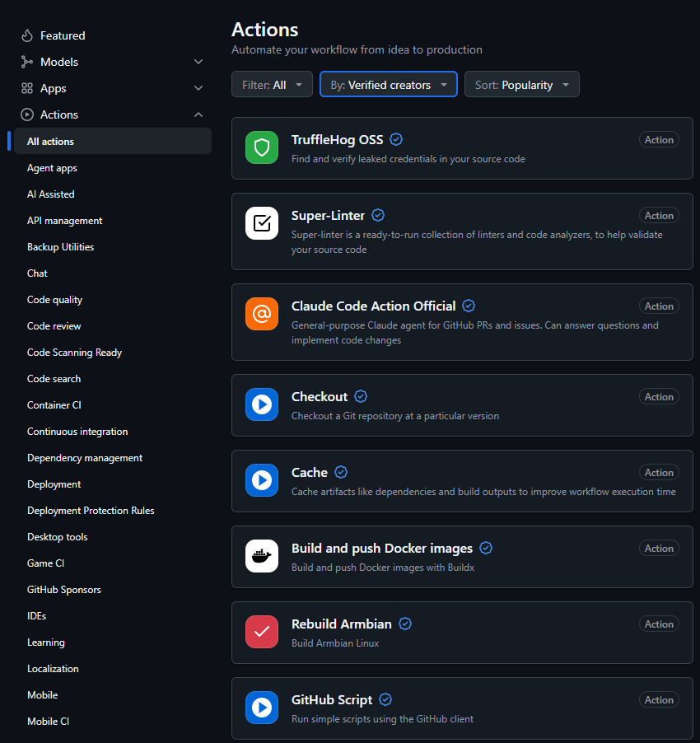This screenshot has height=743, width=700.
Task: Click the Checkout blue play icon
Action: [x=262, y=404]
